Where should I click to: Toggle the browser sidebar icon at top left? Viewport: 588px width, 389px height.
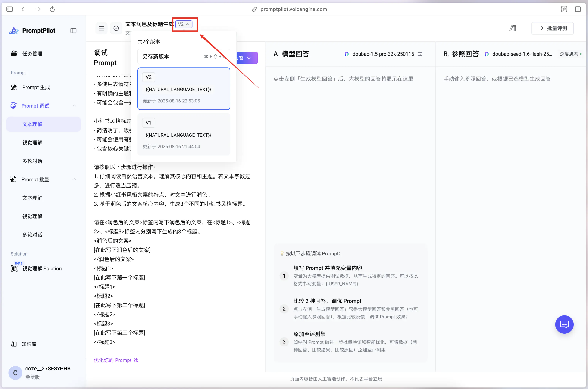point(10,9)
